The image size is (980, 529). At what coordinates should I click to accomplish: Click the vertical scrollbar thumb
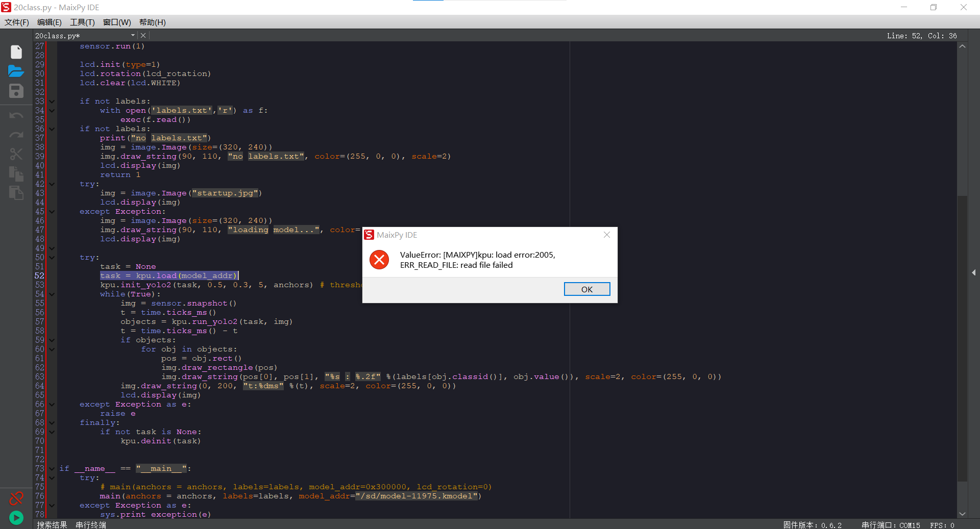pos(962,339)
